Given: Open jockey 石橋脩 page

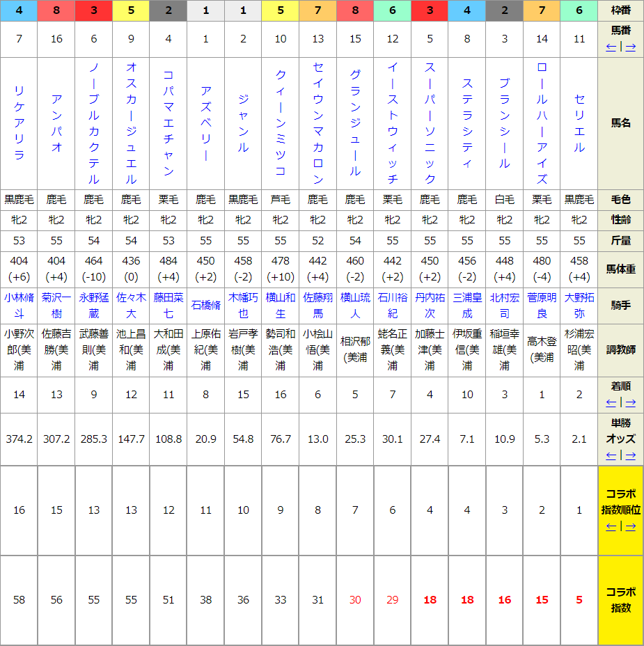Looking at the screenshot, I should (x=205, y=305).
